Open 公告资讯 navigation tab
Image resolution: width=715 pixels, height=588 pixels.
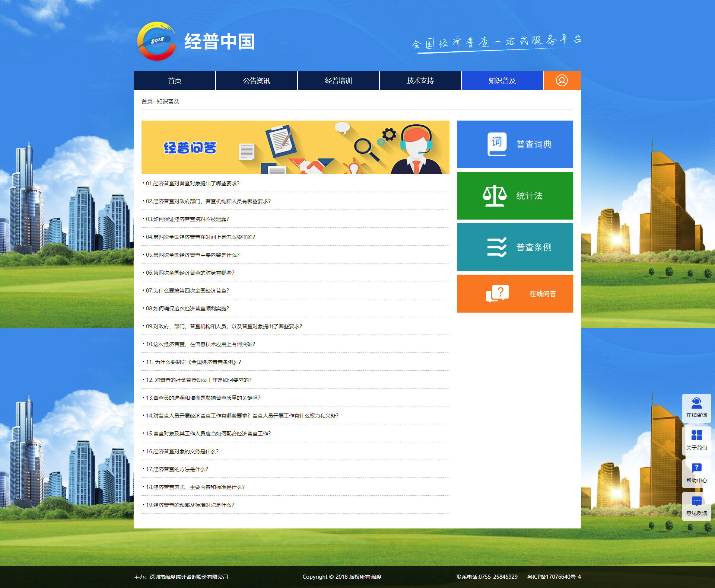[257, 80]
